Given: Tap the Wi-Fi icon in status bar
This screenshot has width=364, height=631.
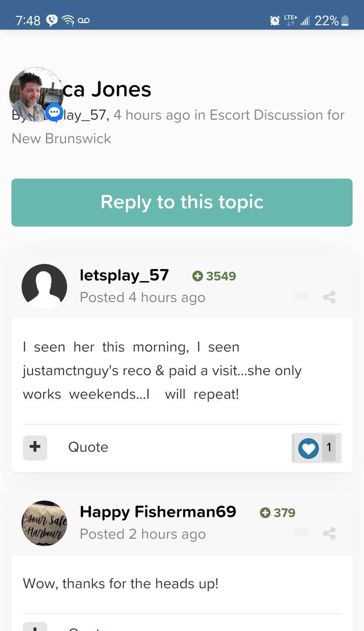Looking at the screenshot, I should point(68,20).
